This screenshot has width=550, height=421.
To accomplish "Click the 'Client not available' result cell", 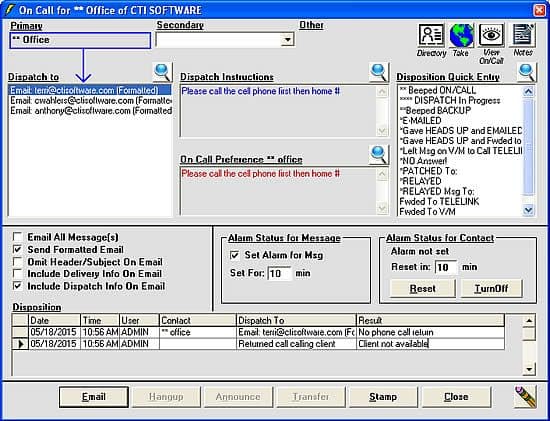I will [x=430, y=344].
